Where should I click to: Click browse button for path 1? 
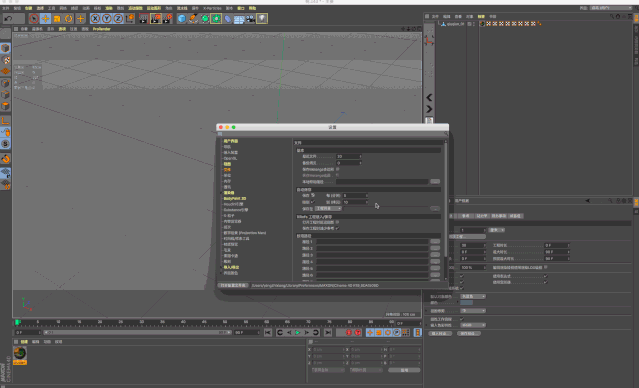435,242
